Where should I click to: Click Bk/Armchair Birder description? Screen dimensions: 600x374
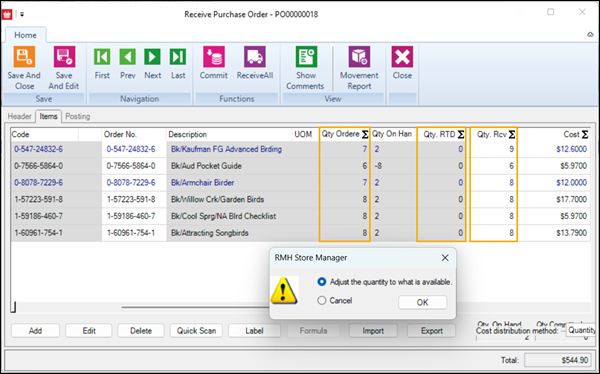pyautogui.click(x=202, y=183)
